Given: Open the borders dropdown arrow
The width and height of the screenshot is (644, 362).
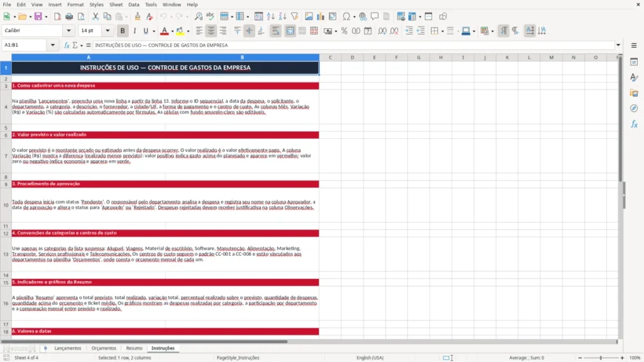Looking at the screenshot, I should click(x=442, y=31).
